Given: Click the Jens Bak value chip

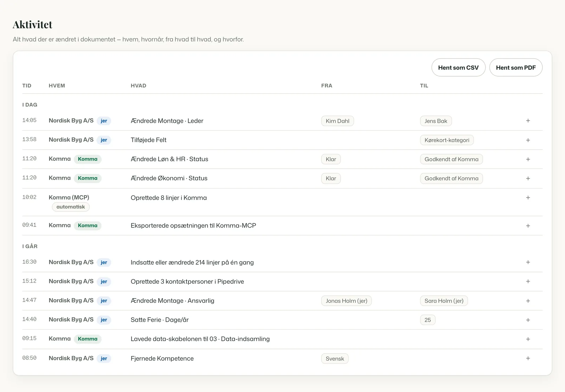Looking at the screenshot, I should (x=436, y=121).
